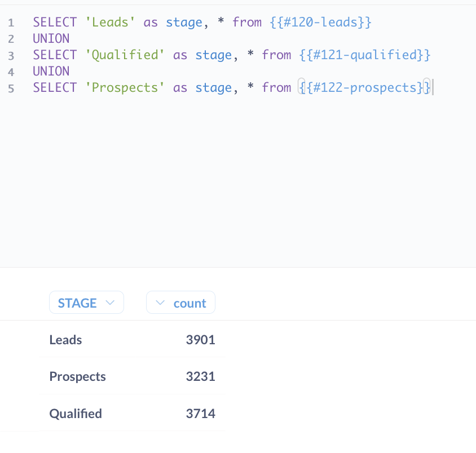
Task: Click the count value 3231
Action: (x=200, y=376)
